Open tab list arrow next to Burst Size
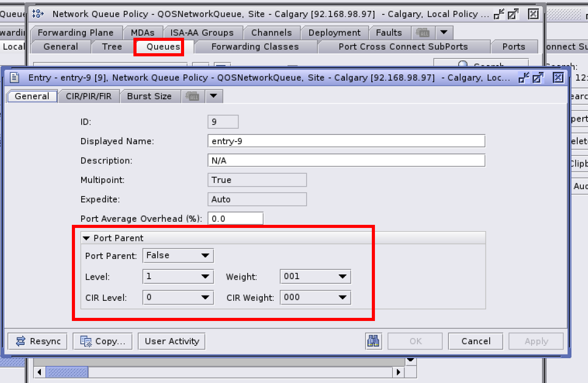Viewport: 588px width, 383px height. (214, 96)
